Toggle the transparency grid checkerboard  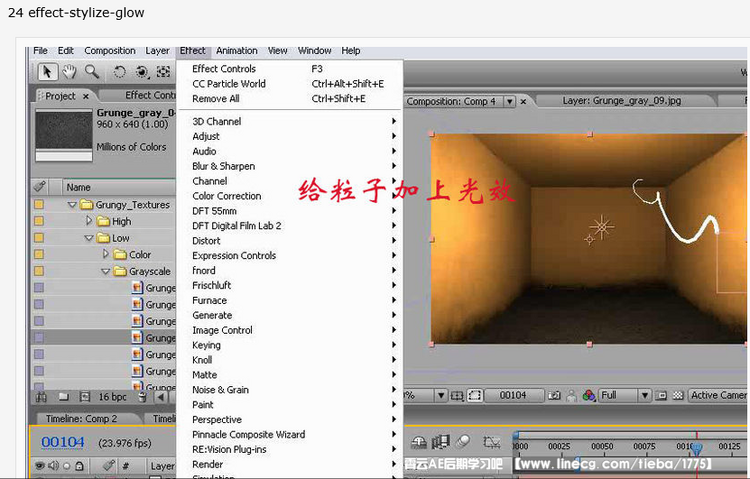click(678, 396)
